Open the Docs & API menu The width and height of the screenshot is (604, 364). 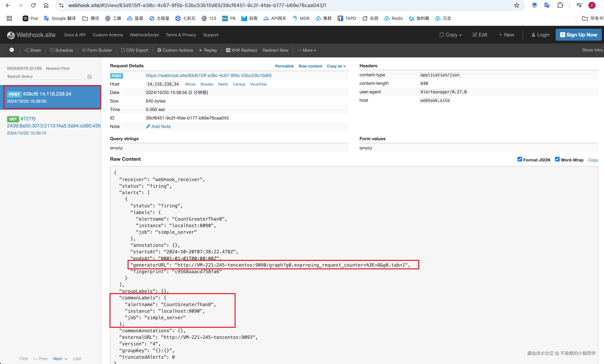pos(75,35)
